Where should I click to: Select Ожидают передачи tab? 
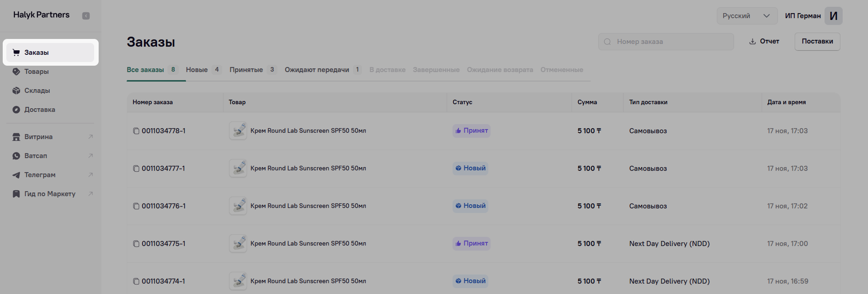click(x=317, y=70)
